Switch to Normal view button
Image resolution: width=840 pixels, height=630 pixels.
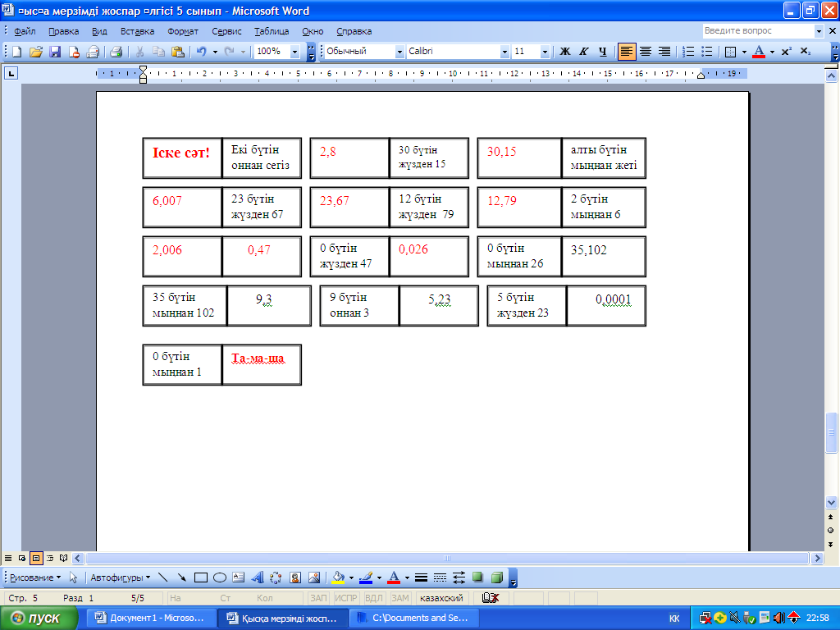(8, 558)
